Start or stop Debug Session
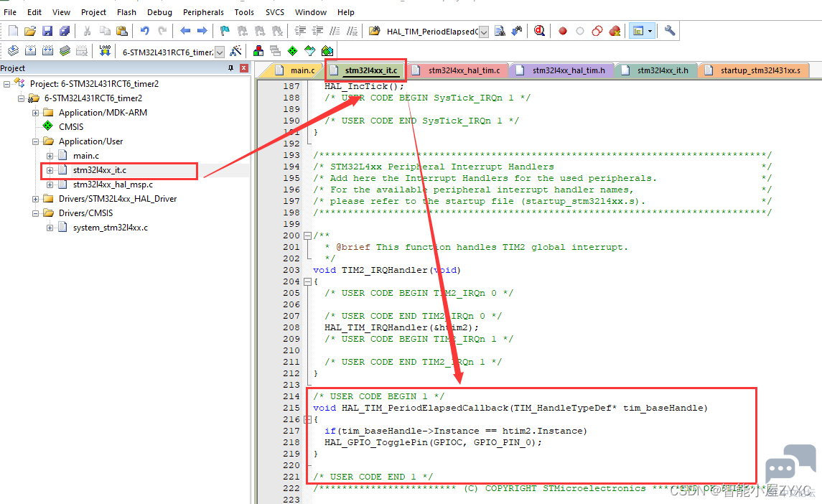The image size is (822, 504). [539, 31]
